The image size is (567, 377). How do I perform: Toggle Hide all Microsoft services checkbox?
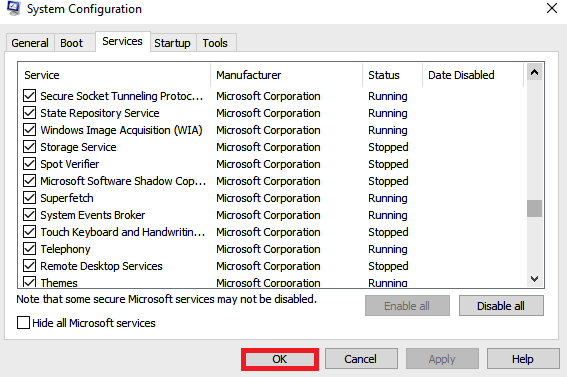click(23, 322)
